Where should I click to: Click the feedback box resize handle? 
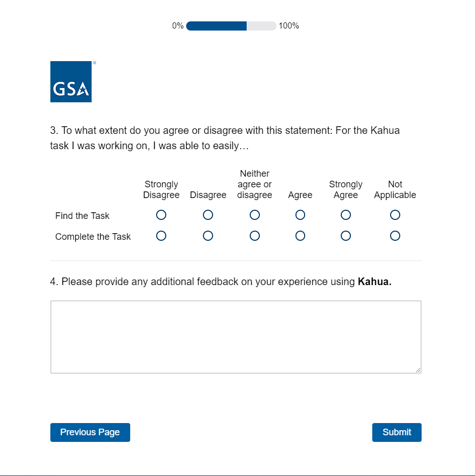click(x=418, y=370)
